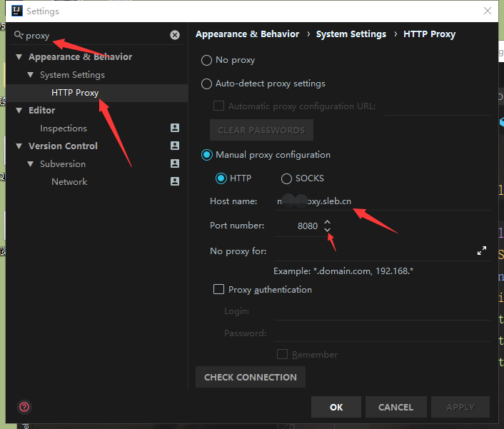The width and height of the screenshot is (504, 429).
Task: Click the Port number field
Action: pyautogui.click(x=298, y=226)
